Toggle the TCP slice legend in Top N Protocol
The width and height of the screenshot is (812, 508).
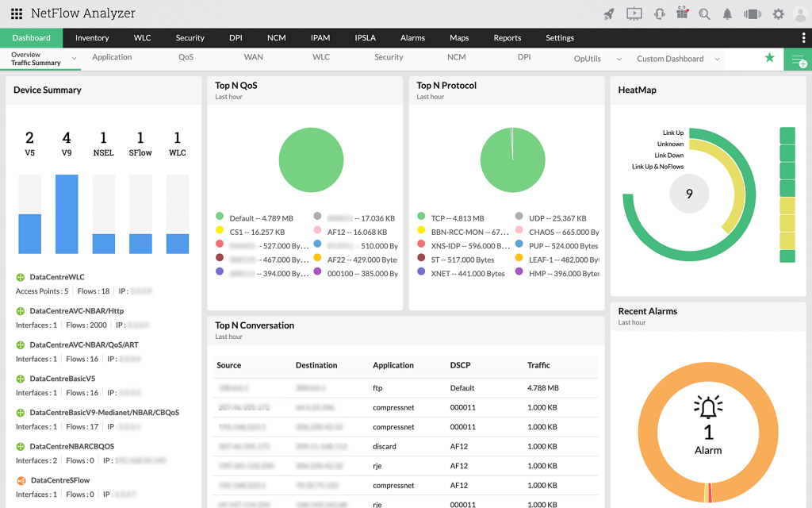(x=437, y=216)
